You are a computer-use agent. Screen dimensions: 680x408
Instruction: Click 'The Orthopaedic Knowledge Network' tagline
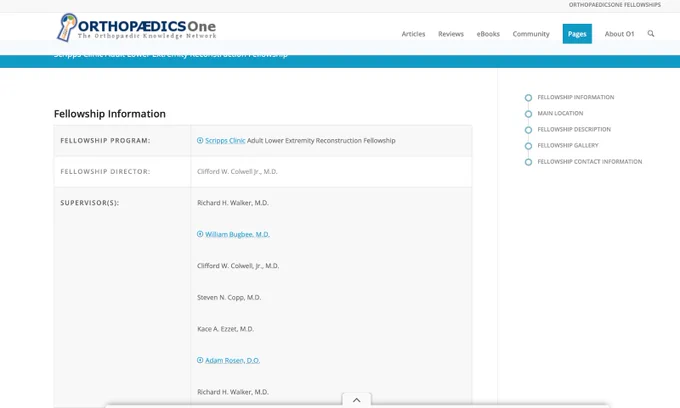click(x=147, y=36)
